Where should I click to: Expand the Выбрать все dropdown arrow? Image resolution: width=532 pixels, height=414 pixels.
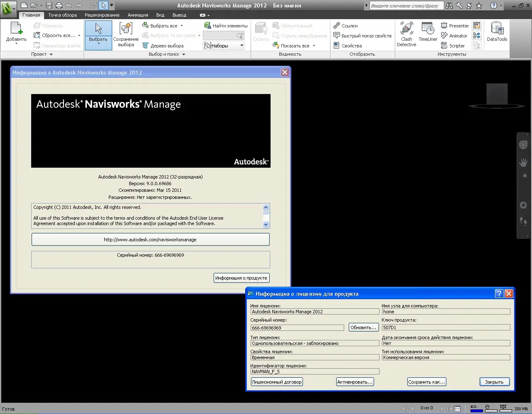click(182, 26)
